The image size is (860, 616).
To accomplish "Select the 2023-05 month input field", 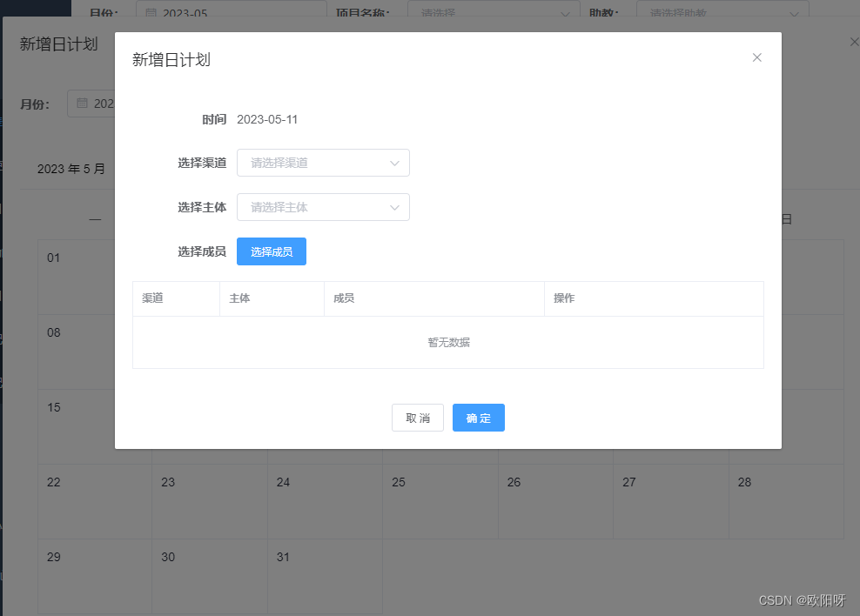I will click(231, 12).
